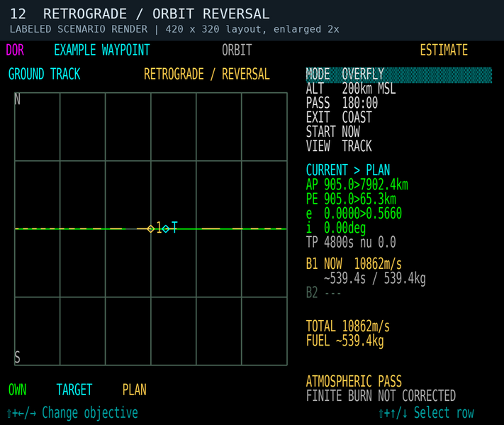Open the EXAMPLE WAYPOINT tab
The image size is (504, 425).
click(x=102, y=50)
